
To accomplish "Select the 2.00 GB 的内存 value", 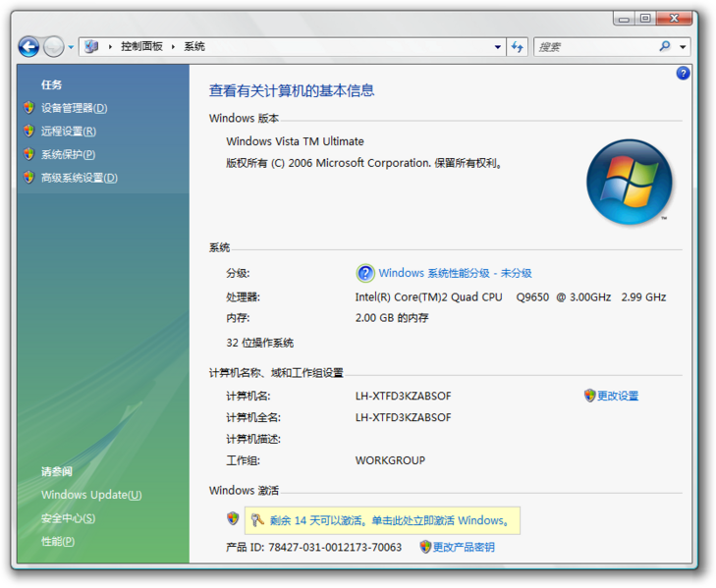I will tap(392, 318).
